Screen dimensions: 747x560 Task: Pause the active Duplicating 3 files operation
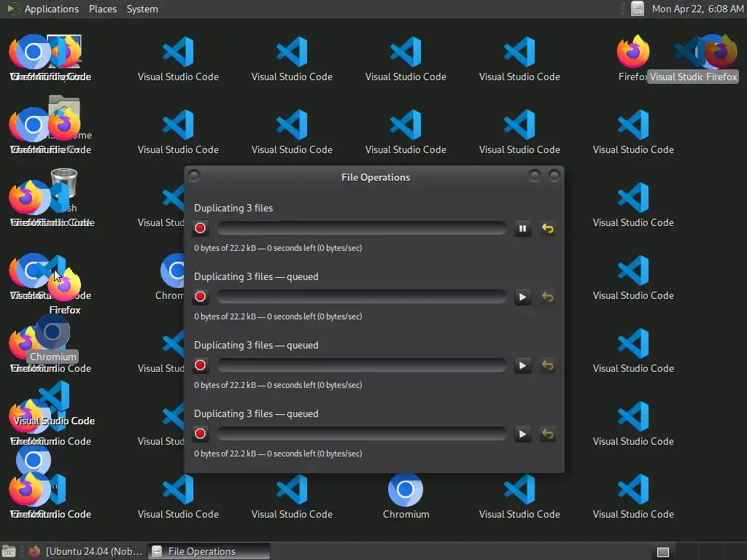[x=522, y=228]
